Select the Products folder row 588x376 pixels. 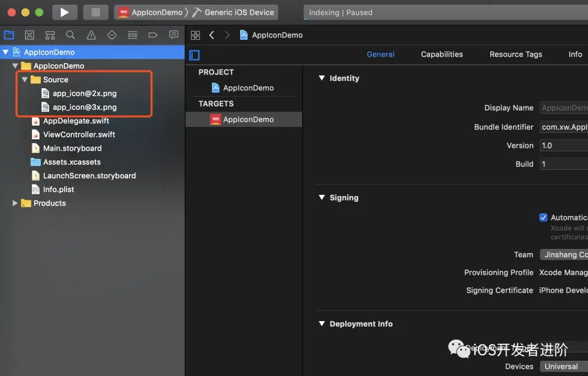(92, 203)
